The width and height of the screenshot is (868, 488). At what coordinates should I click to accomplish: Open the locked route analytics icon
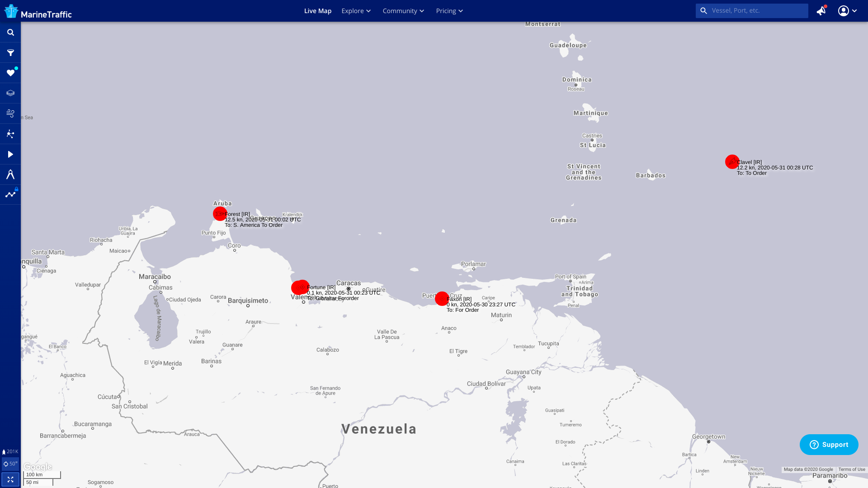(10, 194)
